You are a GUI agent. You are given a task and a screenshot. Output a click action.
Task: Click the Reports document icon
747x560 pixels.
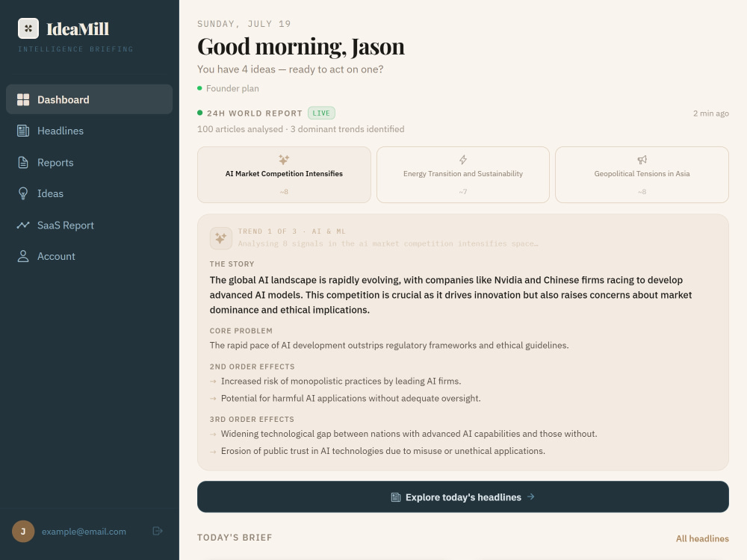[x=23, y=162]
